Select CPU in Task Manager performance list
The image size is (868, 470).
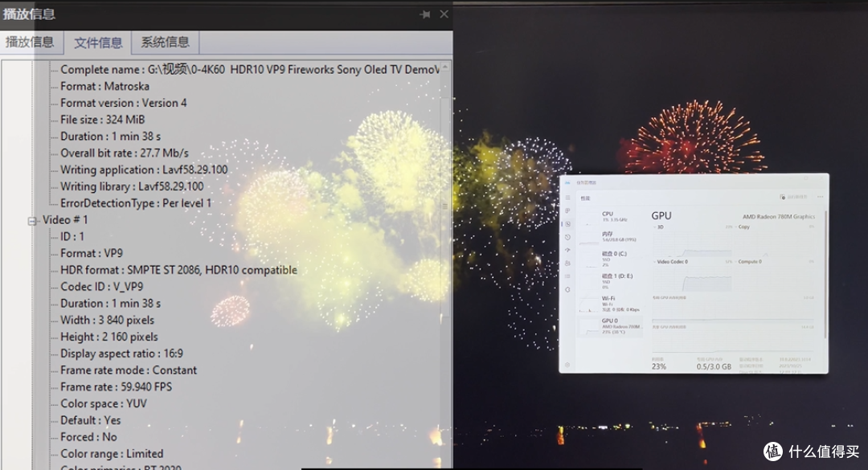[611, 216]
